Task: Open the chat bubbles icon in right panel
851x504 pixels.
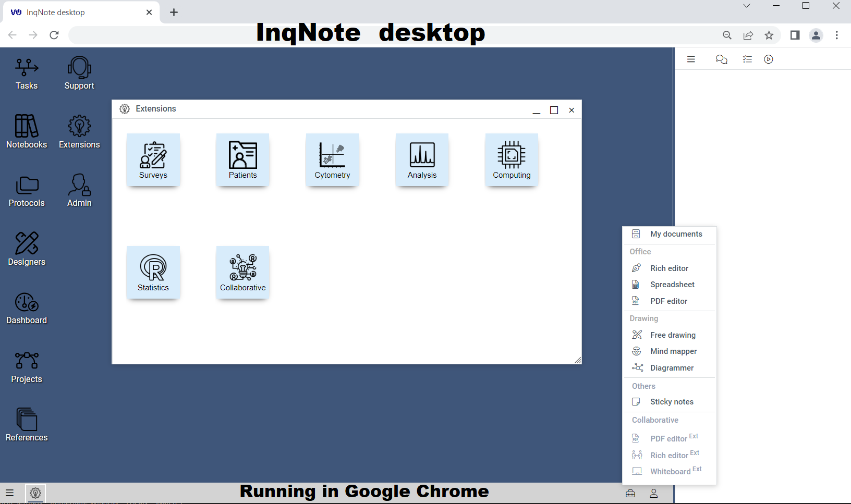Action: 722,59
